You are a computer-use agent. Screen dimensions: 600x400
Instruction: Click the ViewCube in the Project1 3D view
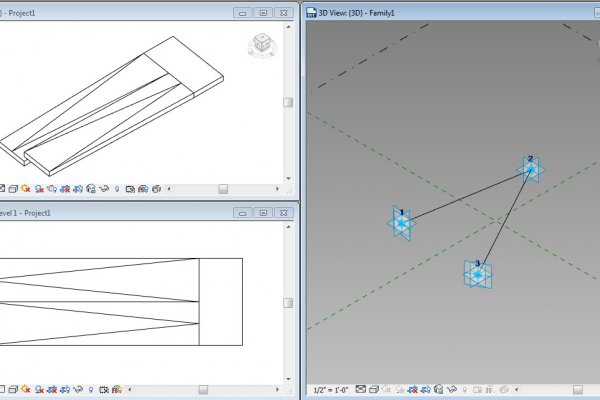(261, 44)
